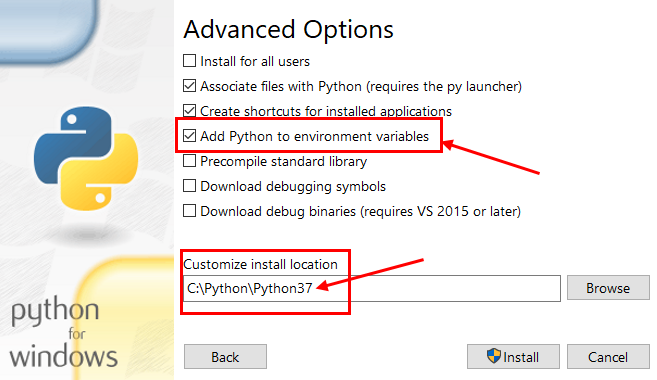This screenshot has width=657, height=380.
Task: Enable Install for all users checkbox
Action: 189,61
